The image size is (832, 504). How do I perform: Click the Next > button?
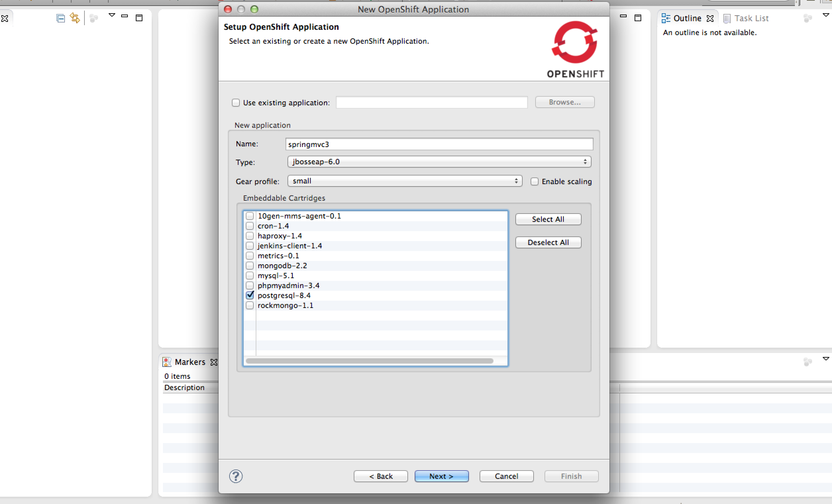441,476
